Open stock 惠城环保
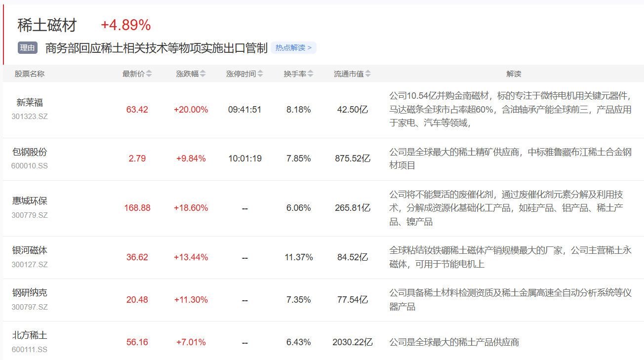Screen dimensions: 644x360 (30, 201)
